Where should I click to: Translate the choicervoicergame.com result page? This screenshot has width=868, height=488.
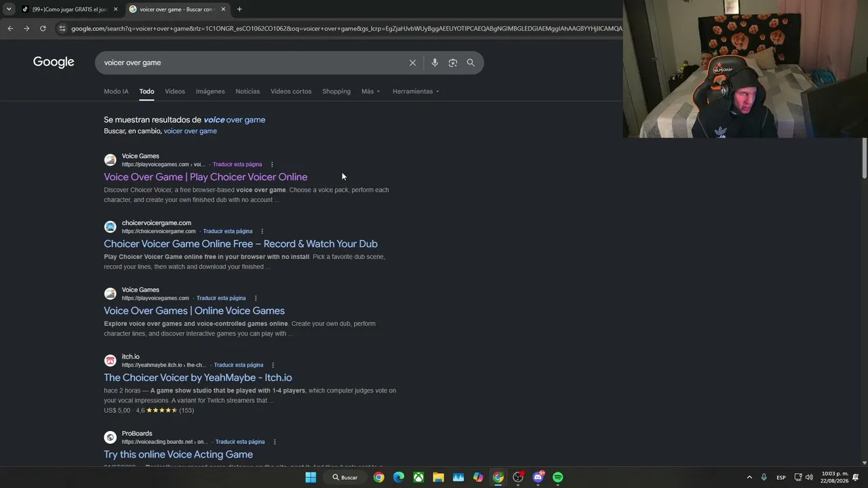click(228, 231)
